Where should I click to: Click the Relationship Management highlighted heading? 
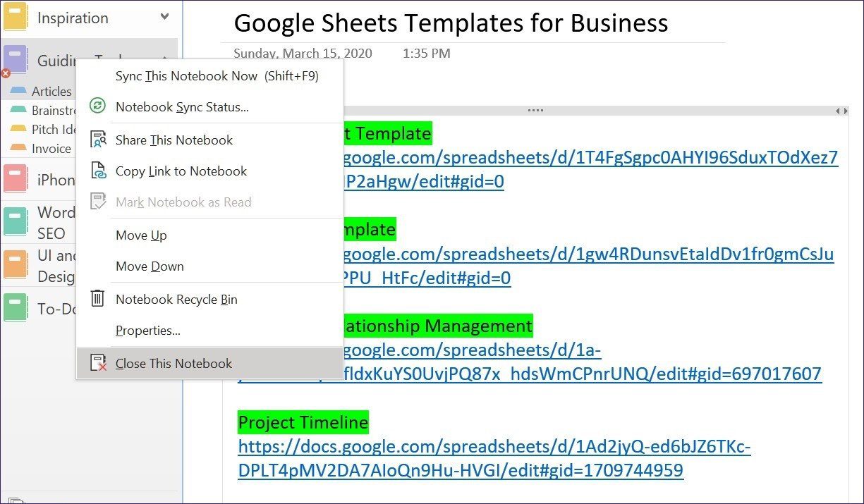click(437, 326)
